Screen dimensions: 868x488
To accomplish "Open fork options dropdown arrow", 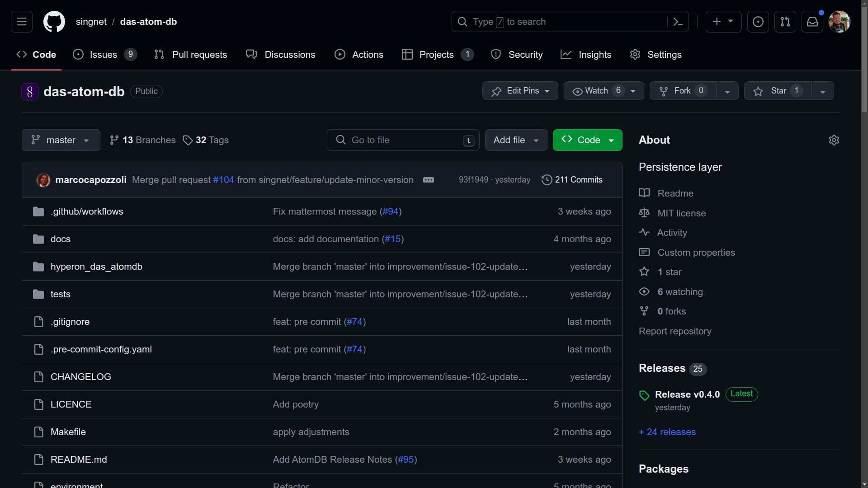I will (x=727, y=91).
